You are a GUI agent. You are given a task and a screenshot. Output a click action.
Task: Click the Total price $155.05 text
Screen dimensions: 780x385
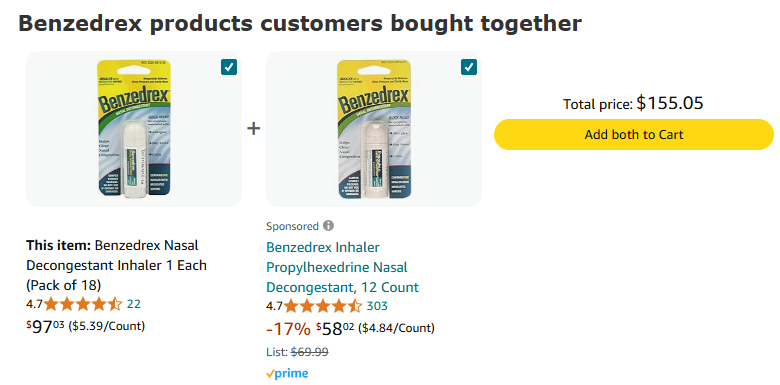click(x=633, y=103)
